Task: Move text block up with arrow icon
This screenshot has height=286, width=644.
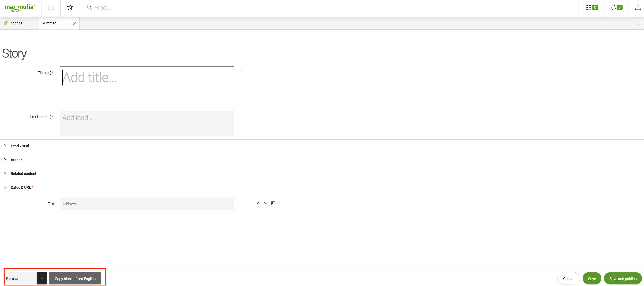Action: [x=258, y=203]
